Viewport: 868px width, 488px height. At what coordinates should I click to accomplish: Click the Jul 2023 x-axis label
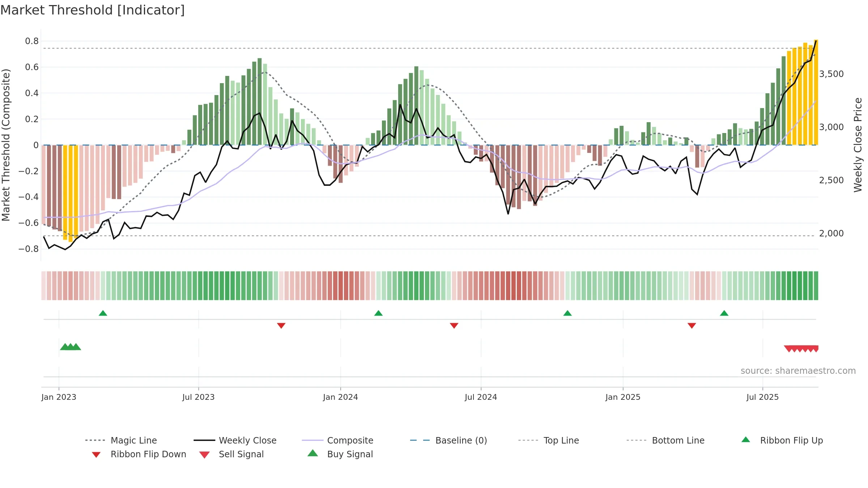point(199,397)
